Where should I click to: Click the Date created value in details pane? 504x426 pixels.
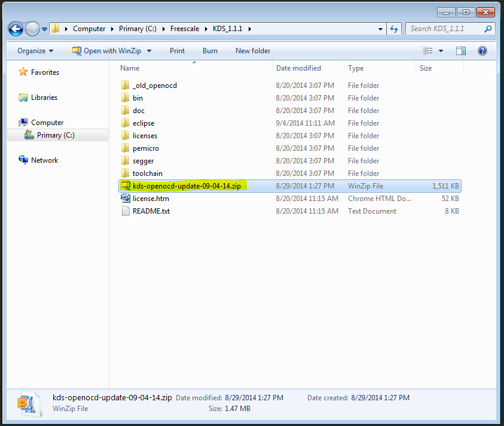(x=380, y=398)
